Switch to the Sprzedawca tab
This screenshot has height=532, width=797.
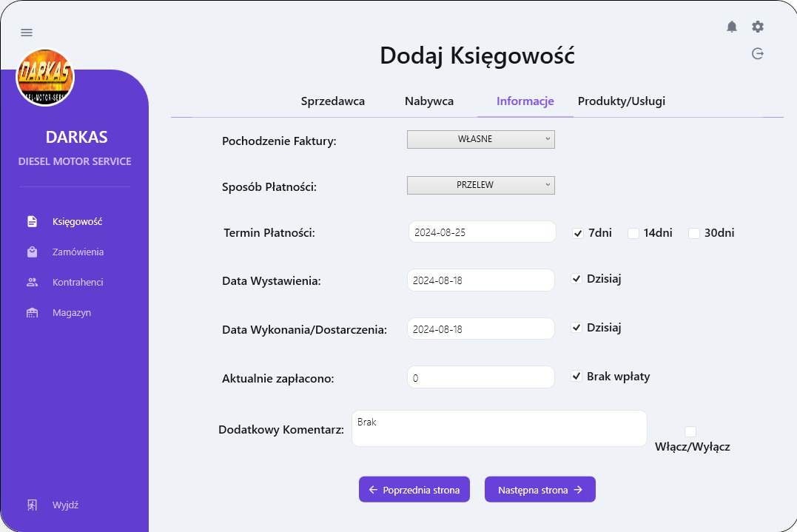(333, 101)
